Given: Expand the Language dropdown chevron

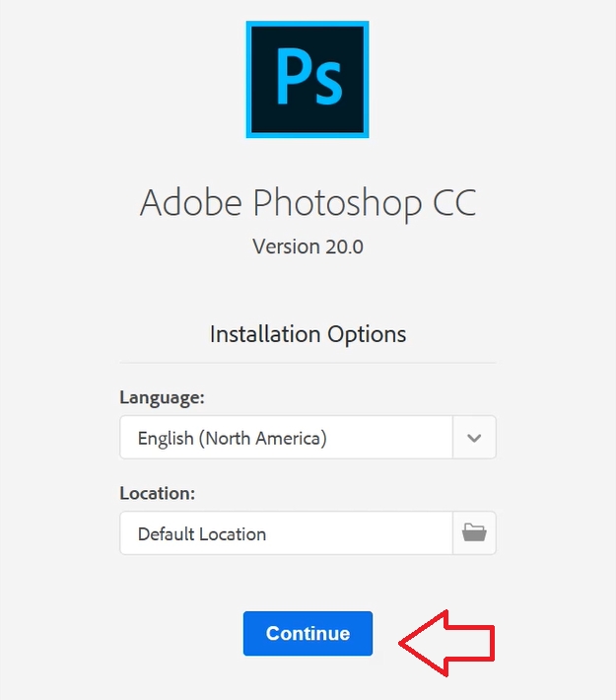Looking at the screenshot, I should tap(474, 438).
